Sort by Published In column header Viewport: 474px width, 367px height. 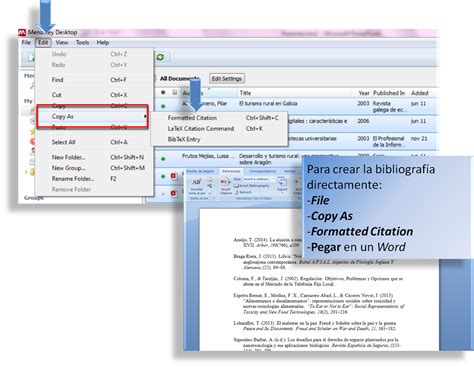[x=389, y=93]
